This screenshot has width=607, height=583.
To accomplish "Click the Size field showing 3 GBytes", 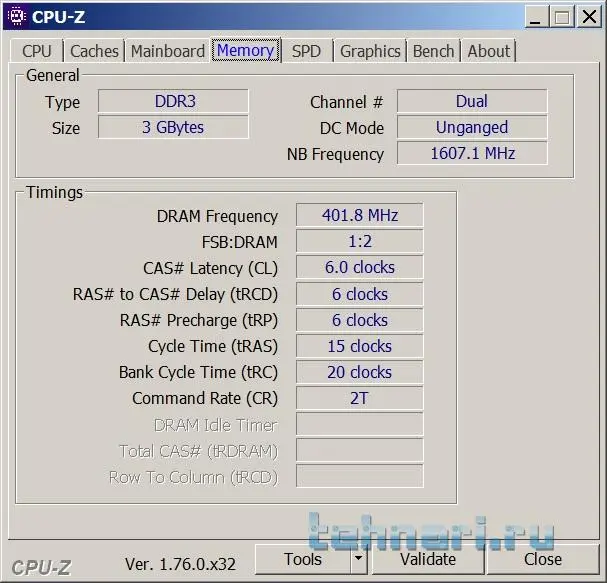I will [x=173, y=127].
